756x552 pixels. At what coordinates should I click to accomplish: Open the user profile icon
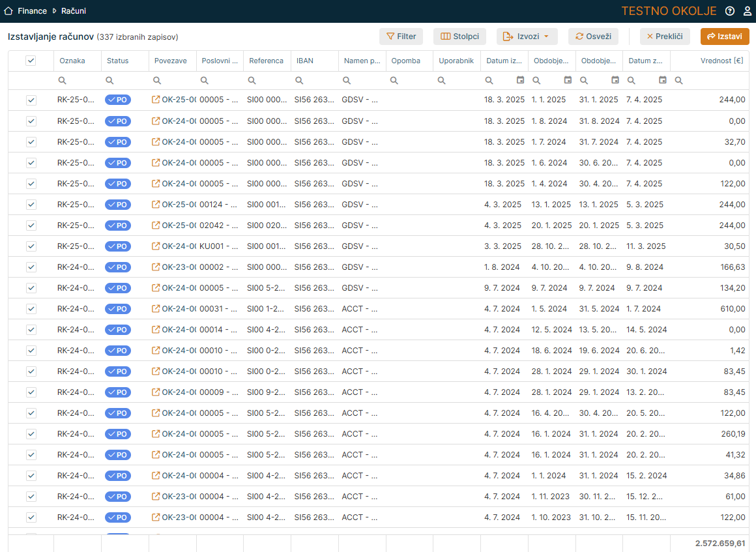click(x=747, y=11)
